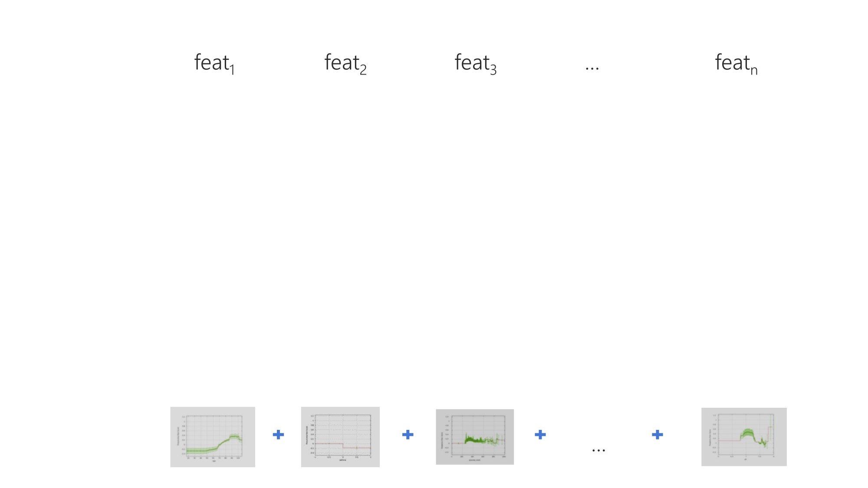
Task: Click the third chart with noisy green line
Action: click(475, 437)
